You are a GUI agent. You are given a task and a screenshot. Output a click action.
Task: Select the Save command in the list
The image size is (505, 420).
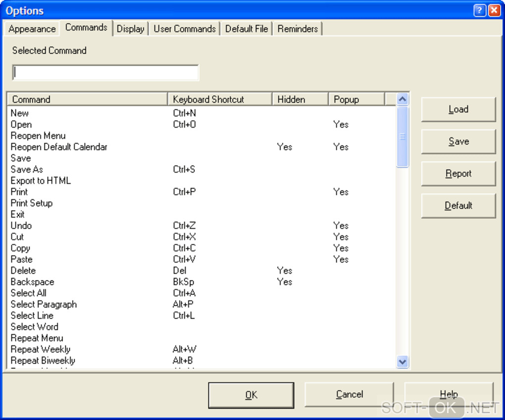202,158
